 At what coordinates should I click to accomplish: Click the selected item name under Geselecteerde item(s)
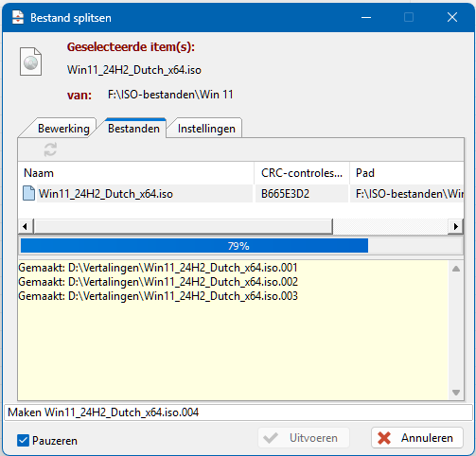click(x=134, y=70)
